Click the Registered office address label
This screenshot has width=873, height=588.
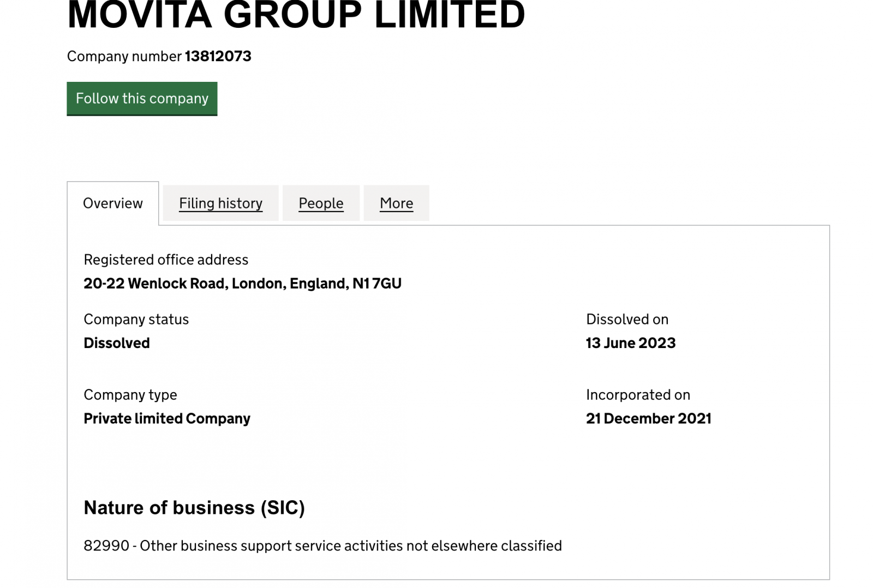pyautogui.click(x=166, y=260)
